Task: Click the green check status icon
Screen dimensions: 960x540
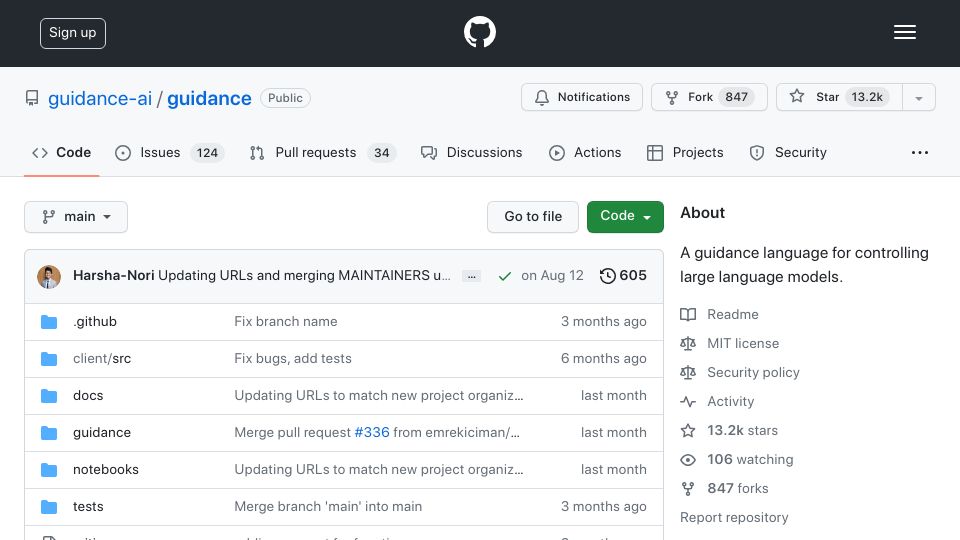Action: tap(504, 277)
